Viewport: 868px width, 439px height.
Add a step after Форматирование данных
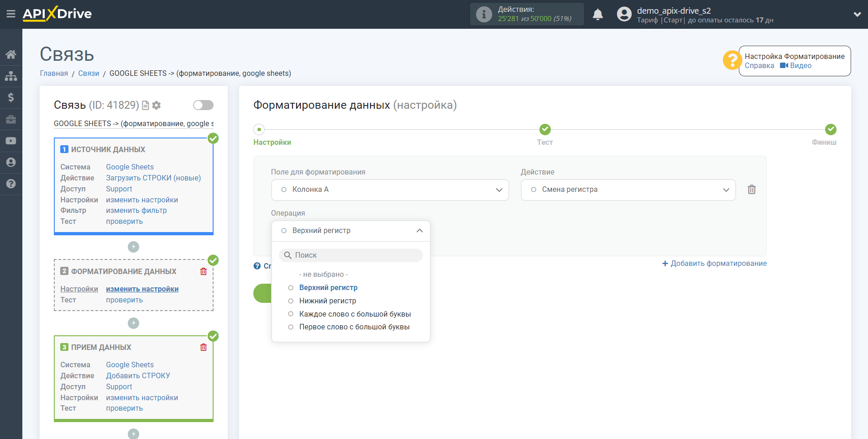(x=133, y=323)
